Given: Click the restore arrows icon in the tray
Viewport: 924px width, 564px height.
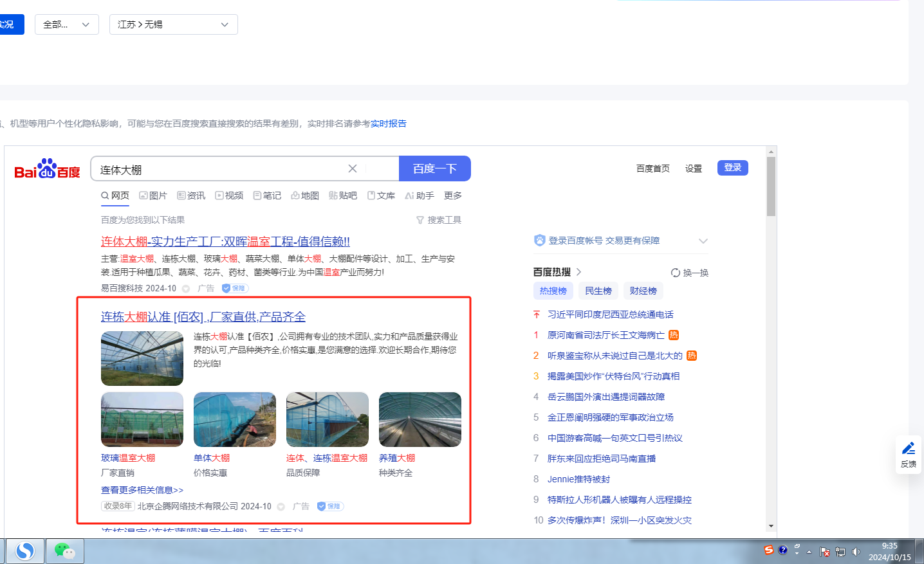Looking at the screenshot, I should [797, 547].
